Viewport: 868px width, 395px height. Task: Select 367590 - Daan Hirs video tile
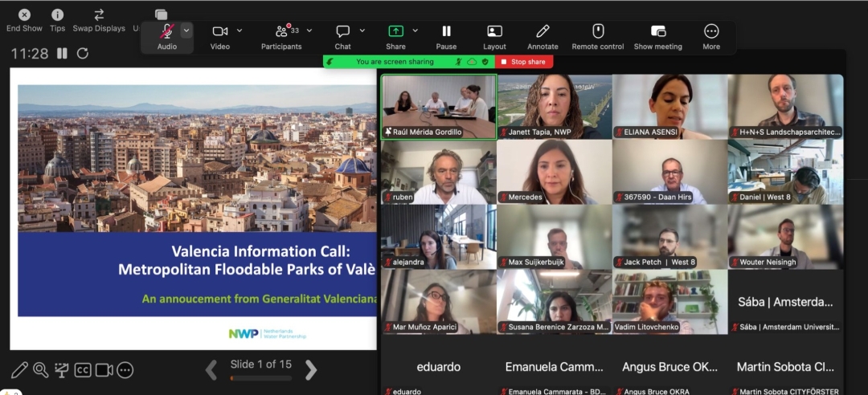(669, 172)
